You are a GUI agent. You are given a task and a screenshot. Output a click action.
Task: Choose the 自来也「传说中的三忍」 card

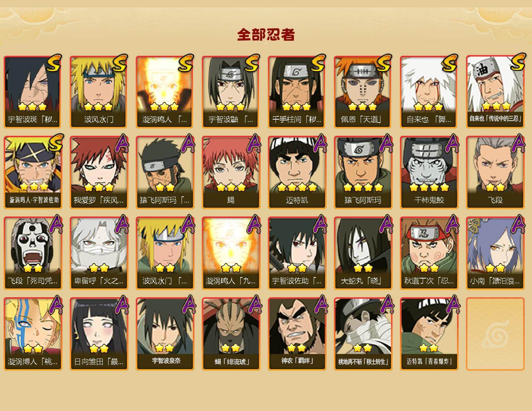pyautogui.click(x=495, y=92)
